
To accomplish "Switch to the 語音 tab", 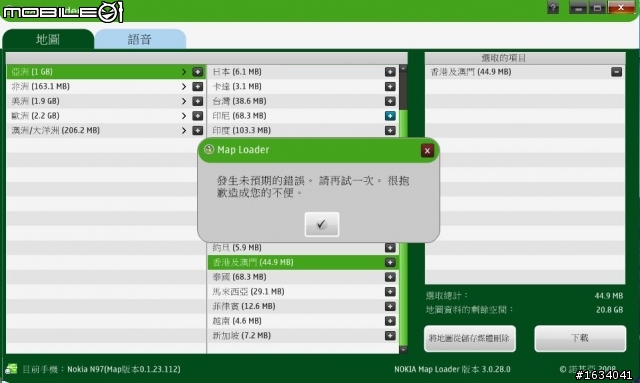I will pyautogui.click(x=140, y=39).
